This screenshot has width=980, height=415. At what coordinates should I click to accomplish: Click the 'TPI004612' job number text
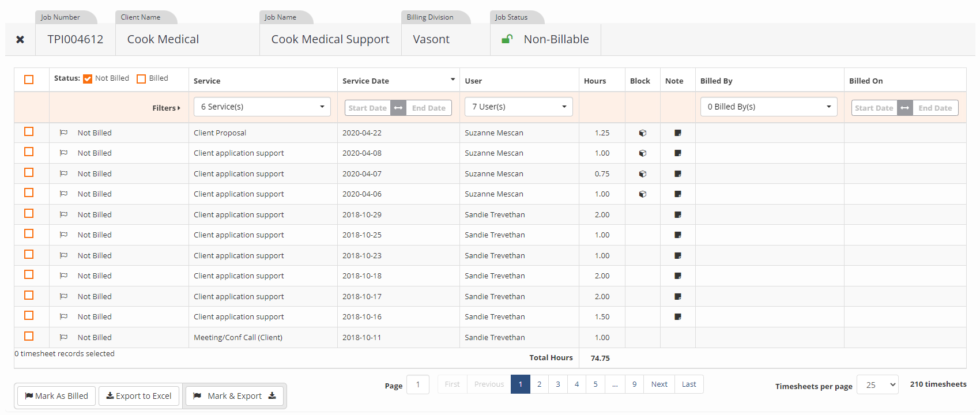[76, 39]
